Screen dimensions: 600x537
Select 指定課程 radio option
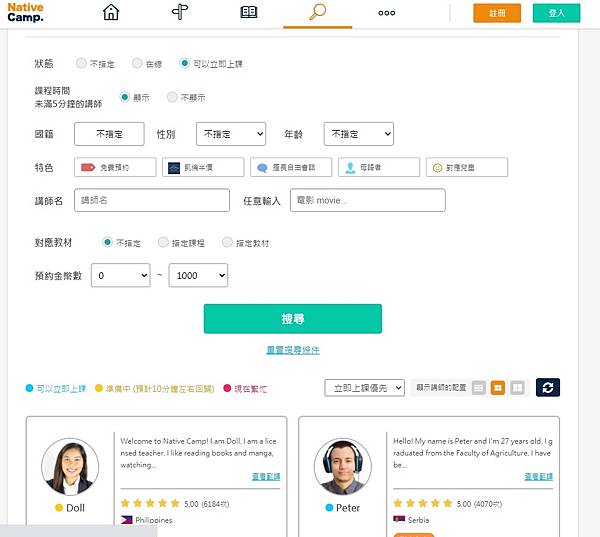coord(163,242)
